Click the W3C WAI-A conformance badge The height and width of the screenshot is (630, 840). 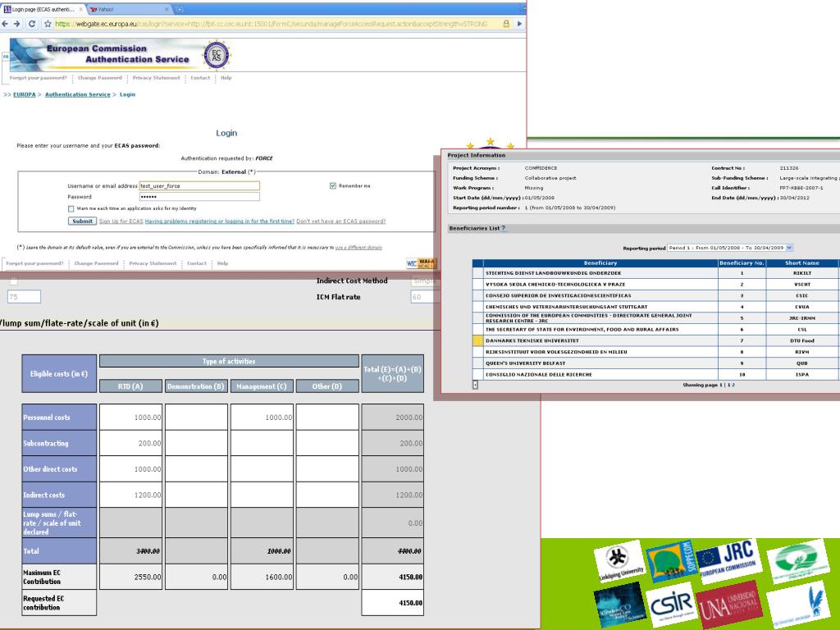tap(422, 263)
